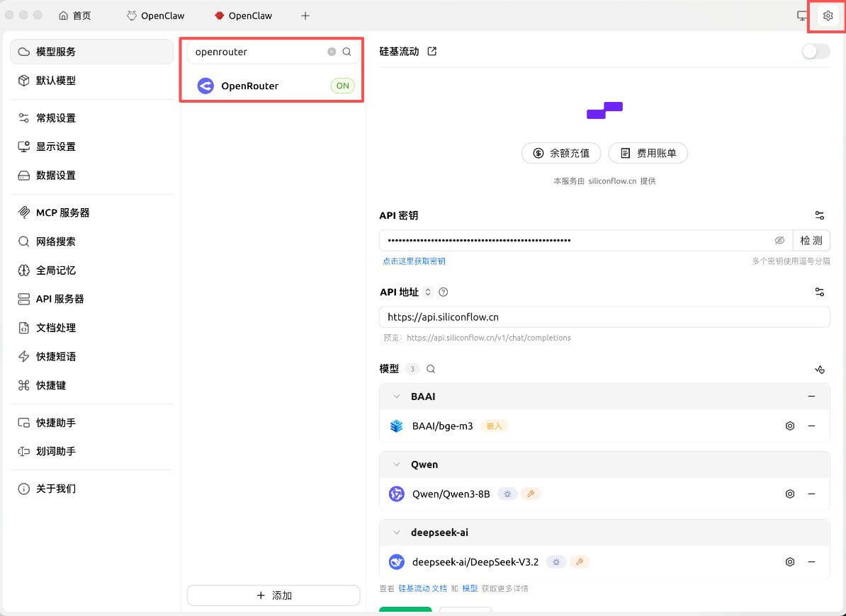This screenshot has height=616, width=846.
Task: Open the API key advanced options slider icon
Action: [820, 215]
